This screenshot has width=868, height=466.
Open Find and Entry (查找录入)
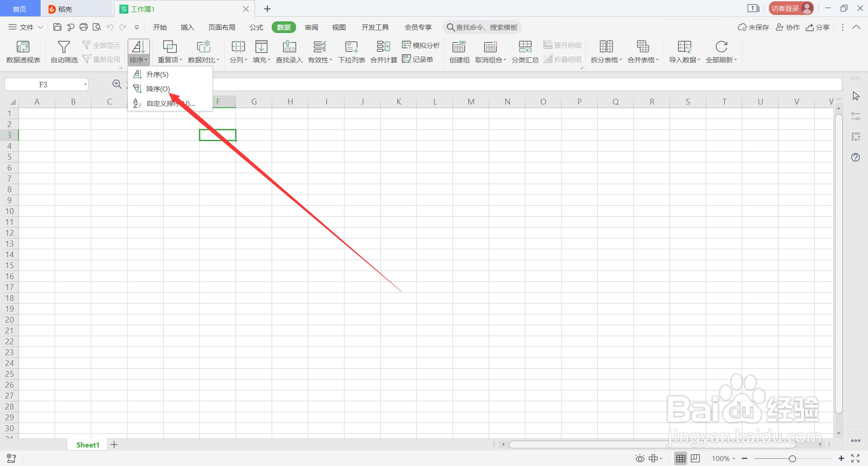pos(289,52)
